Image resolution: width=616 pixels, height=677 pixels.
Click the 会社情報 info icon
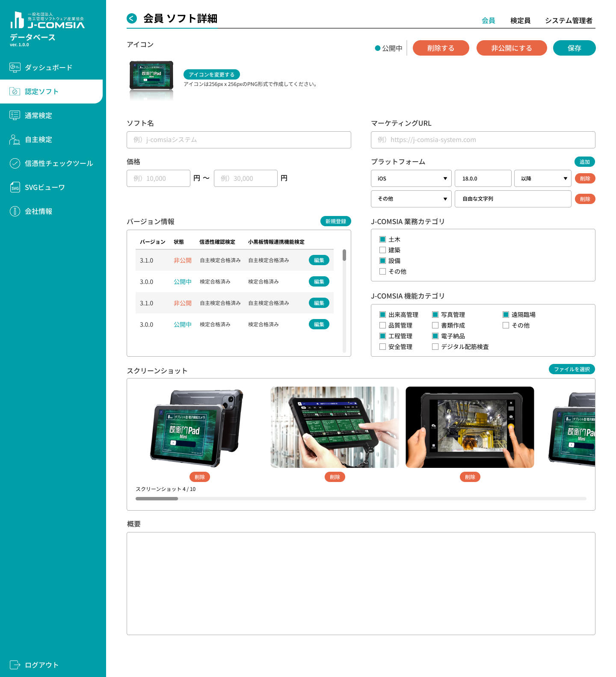coord(15,211)
